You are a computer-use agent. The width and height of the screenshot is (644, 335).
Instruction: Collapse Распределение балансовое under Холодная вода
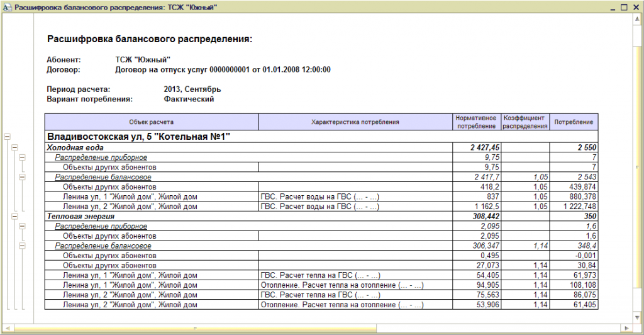pyautogui.click(x=22, y=177)
